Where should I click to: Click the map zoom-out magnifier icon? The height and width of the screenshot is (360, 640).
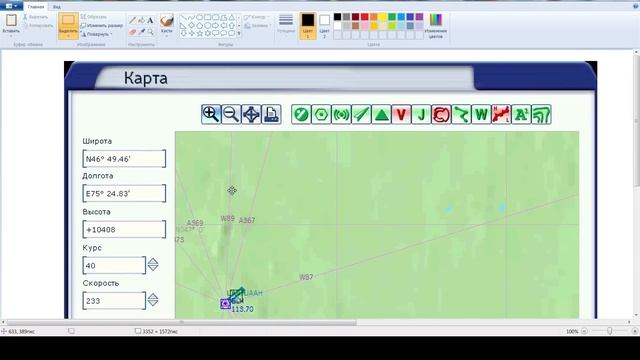click(231, 114)
